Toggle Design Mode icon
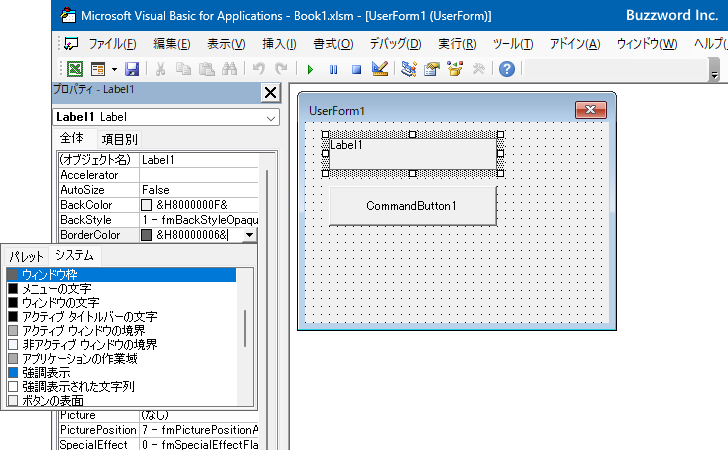728x450 pixels. (x=380, y=69)
